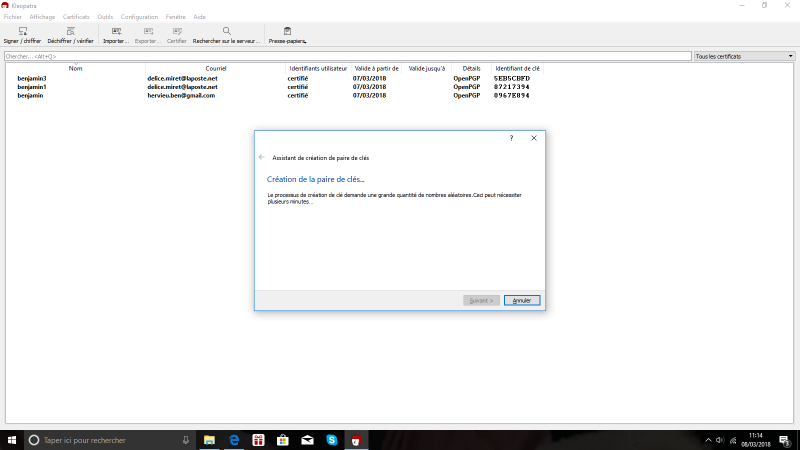The image size is (800, 450).
Task: Open File Explorer from the taskbar
Action: (210, 440)
